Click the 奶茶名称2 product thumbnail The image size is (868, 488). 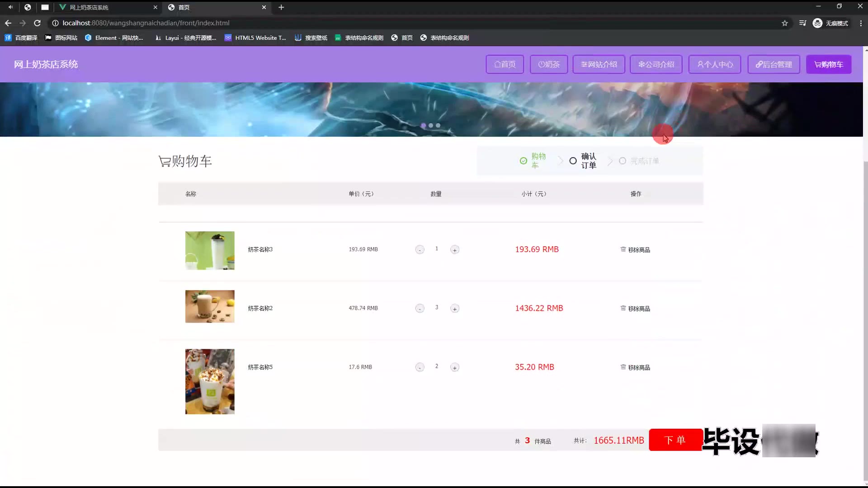tap(210, 306)
